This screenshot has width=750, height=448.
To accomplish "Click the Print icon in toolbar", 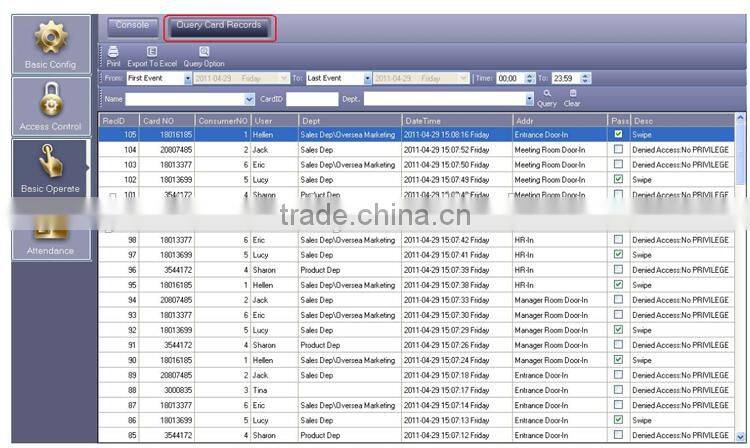I will [x=113, y=53].
